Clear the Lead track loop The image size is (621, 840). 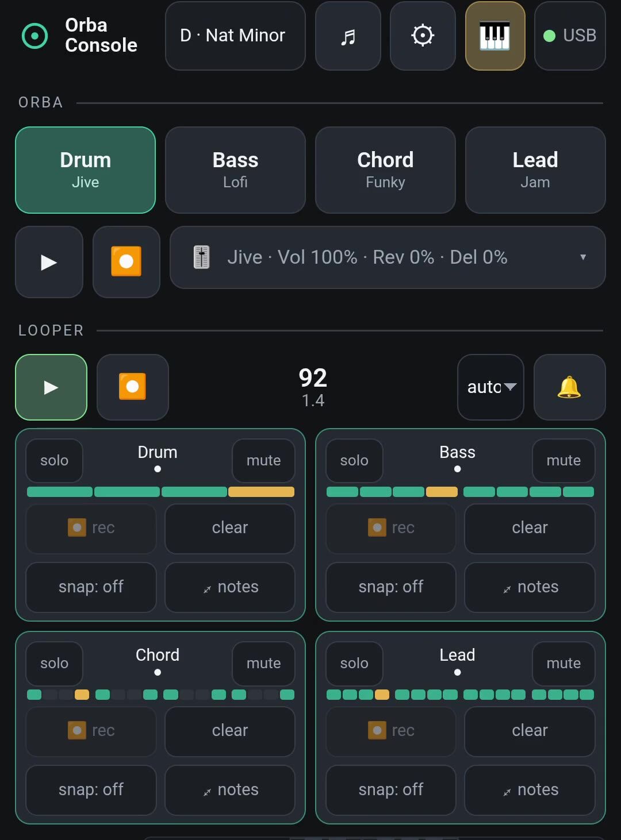click(530, 731)
